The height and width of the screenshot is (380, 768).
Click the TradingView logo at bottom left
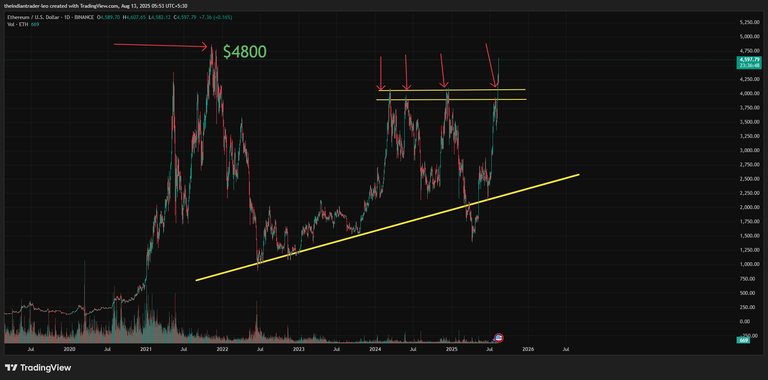click(38, 367)
